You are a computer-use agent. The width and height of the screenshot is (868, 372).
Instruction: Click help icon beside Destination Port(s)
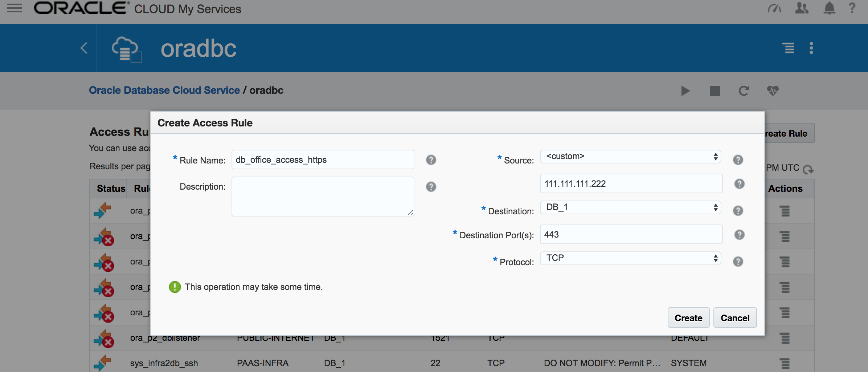pyautogui.click(x=739, y=235)
